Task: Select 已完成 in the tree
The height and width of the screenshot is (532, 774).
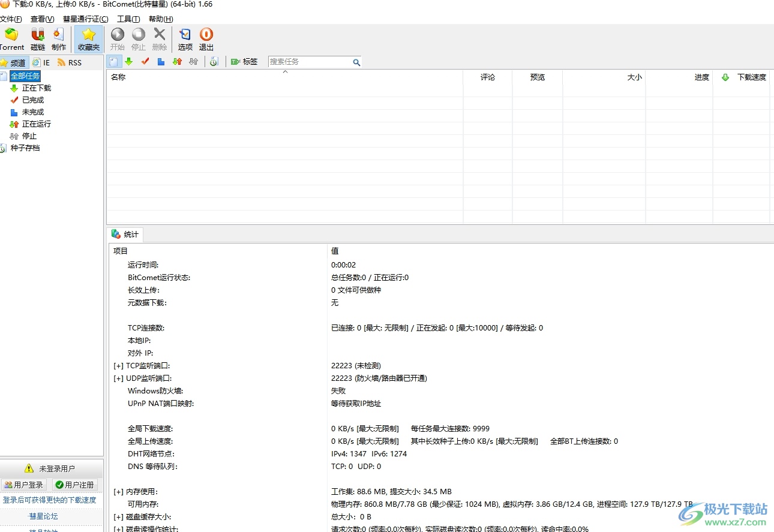Action: 33,100
